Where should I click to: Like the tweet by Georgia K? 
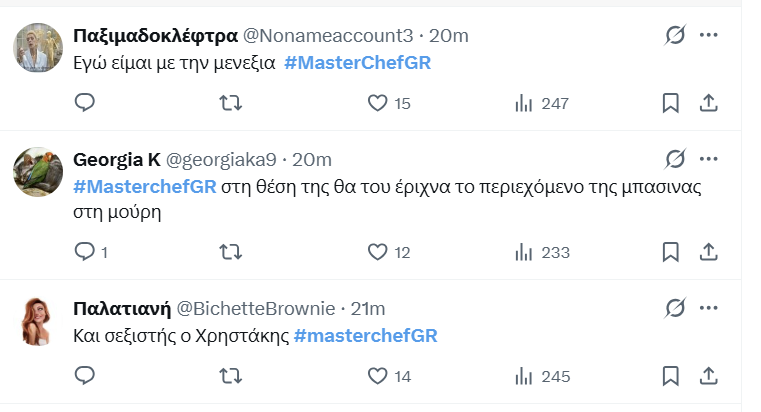(378, 252)
